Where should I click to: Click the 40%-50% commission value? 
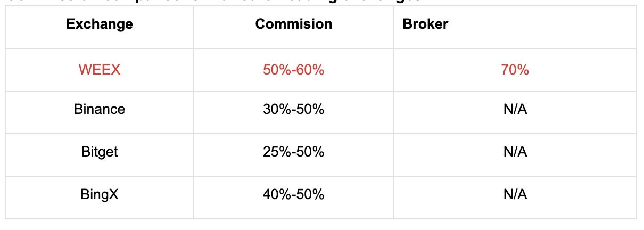pos(293,194)
